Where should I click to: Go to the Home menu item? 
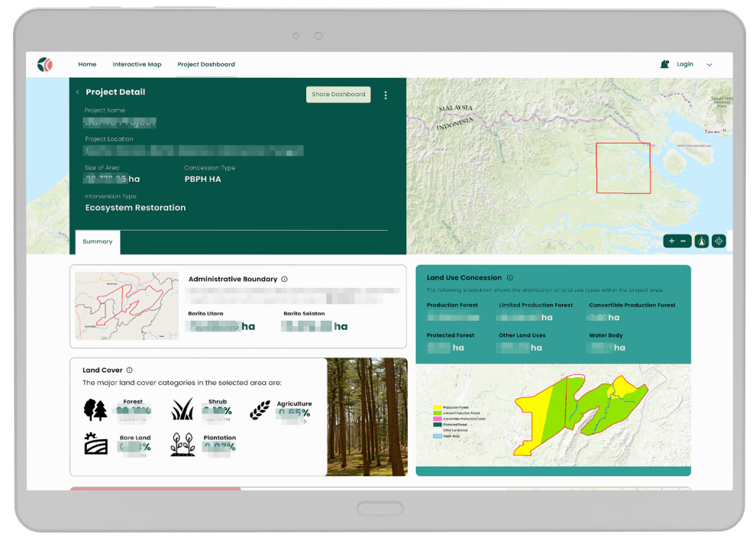pos(87,65)
